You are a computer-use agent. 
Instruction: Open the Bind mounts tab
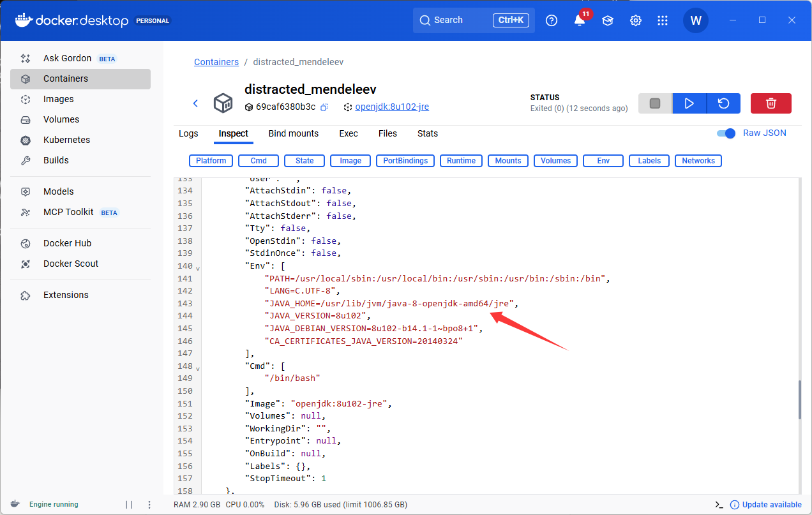point(293,133)
